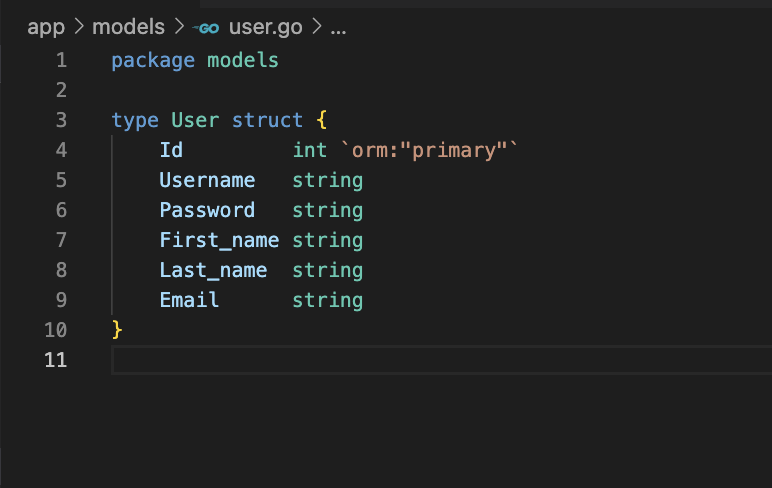Click line number 4 in the gutter

[x=62, y=150]
